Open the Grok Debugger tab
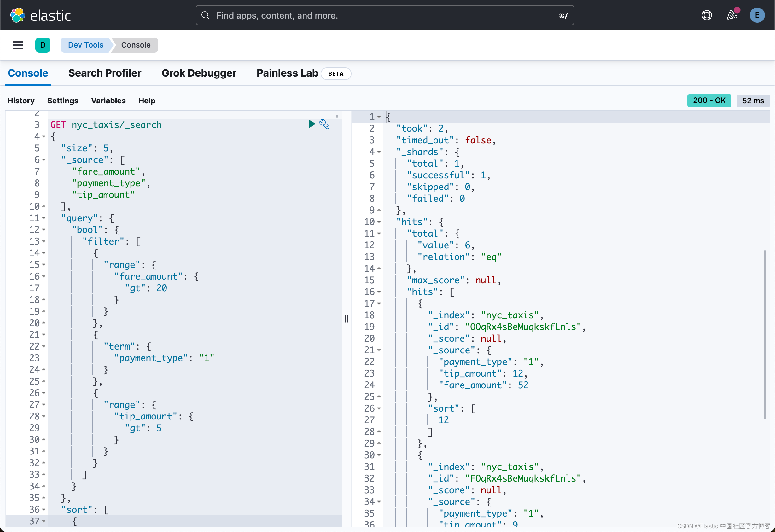Viewport: 775px width, 532px height. pos(199,73)
